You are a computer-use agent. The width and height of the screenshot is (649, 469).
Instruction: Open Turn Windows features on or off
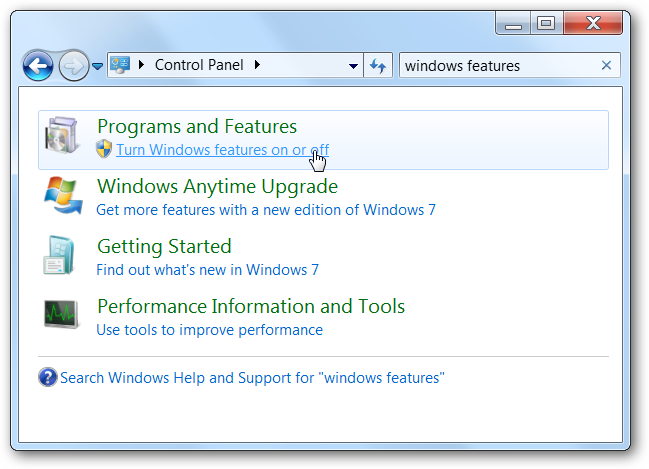[222, 150]
